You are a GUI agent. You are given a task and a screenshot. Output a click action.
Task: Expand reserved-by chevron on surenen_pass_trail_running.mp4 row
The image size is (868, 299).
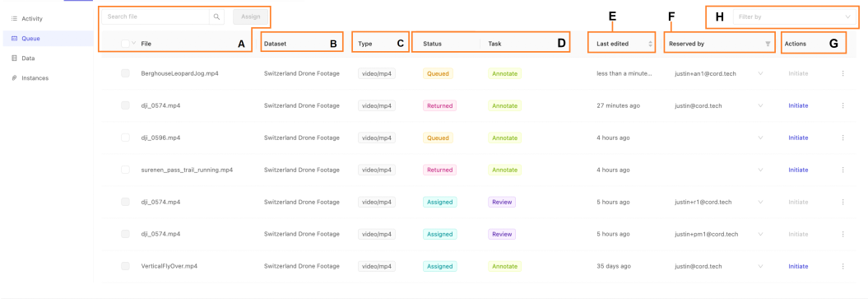click(x=760, y=170)
